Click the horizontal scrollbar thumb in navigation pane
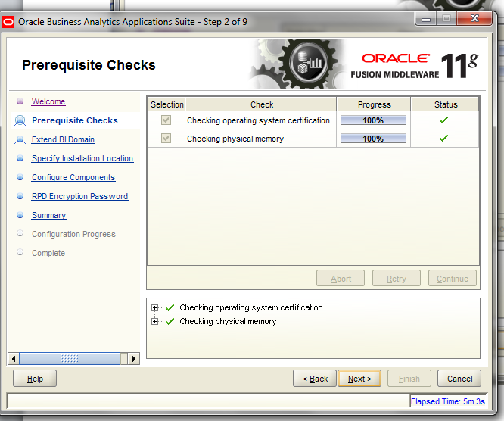 tap(70, 359)
